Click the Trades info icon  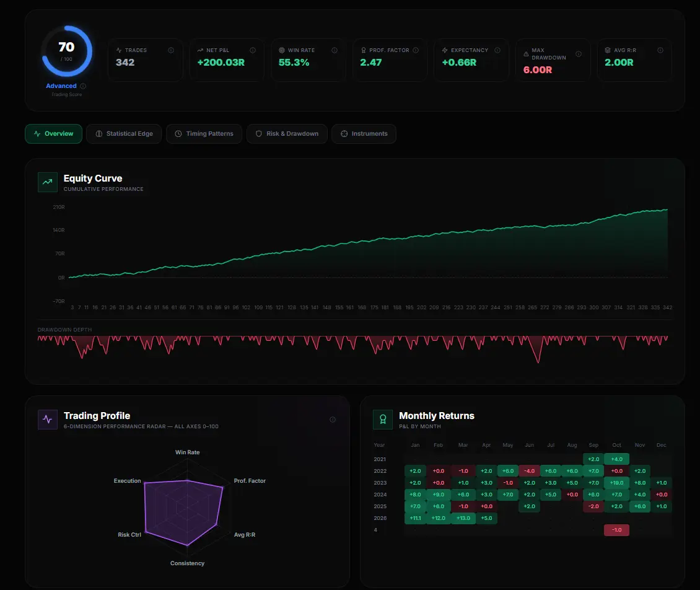171,50
